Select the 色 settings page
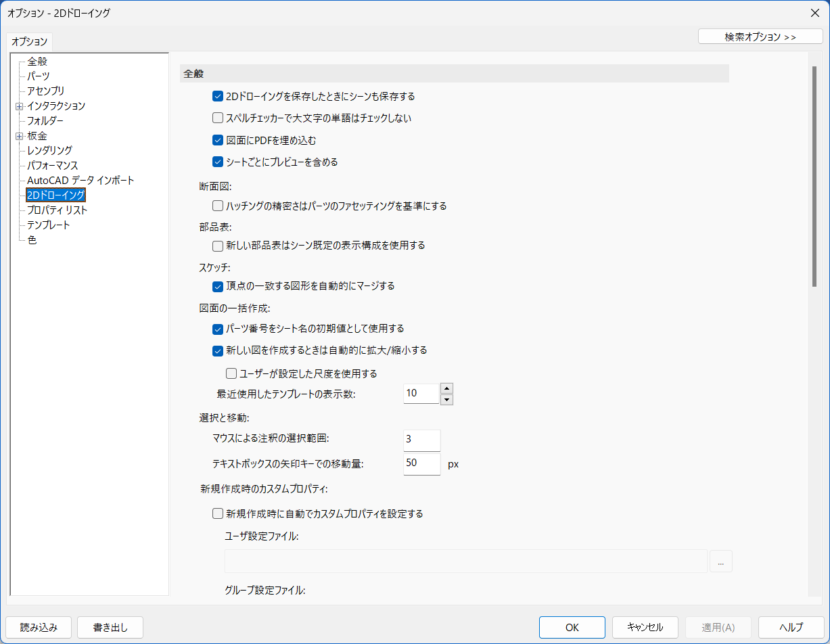Image resolution: width=830 pixels, height=644 pixels. coord(31,239)
